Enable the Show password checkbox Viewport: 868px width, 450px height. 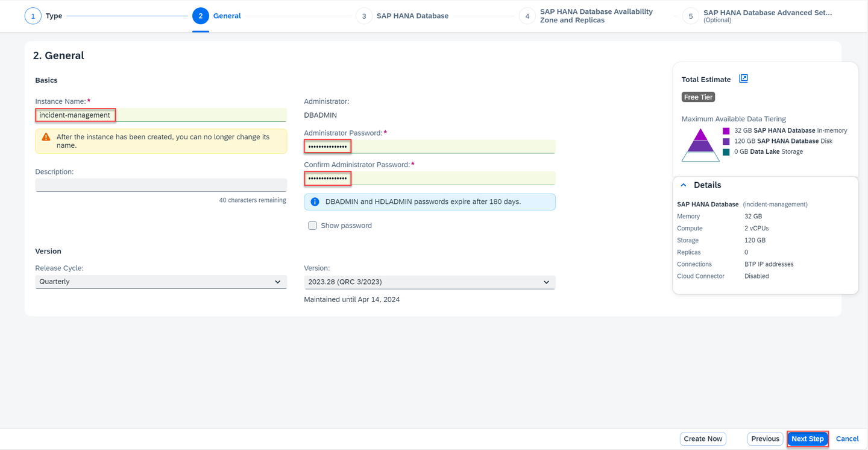(x=312, y=226)
